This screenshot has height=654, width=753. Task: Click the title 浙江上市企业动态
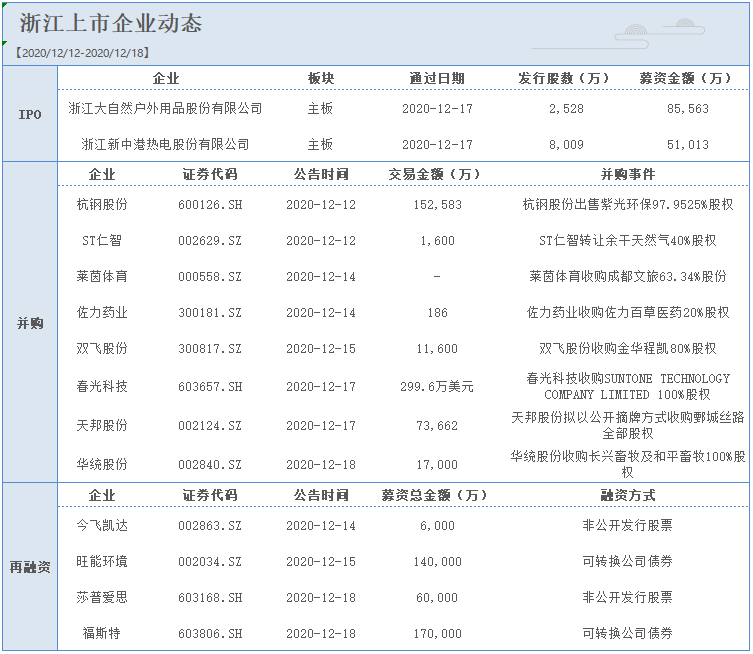111,23
